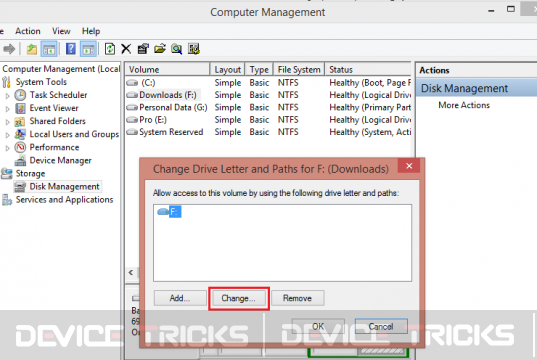
Task: Select the Disk Management header in Actions pane
Action: pyautogui.click(x=476, y=88)
